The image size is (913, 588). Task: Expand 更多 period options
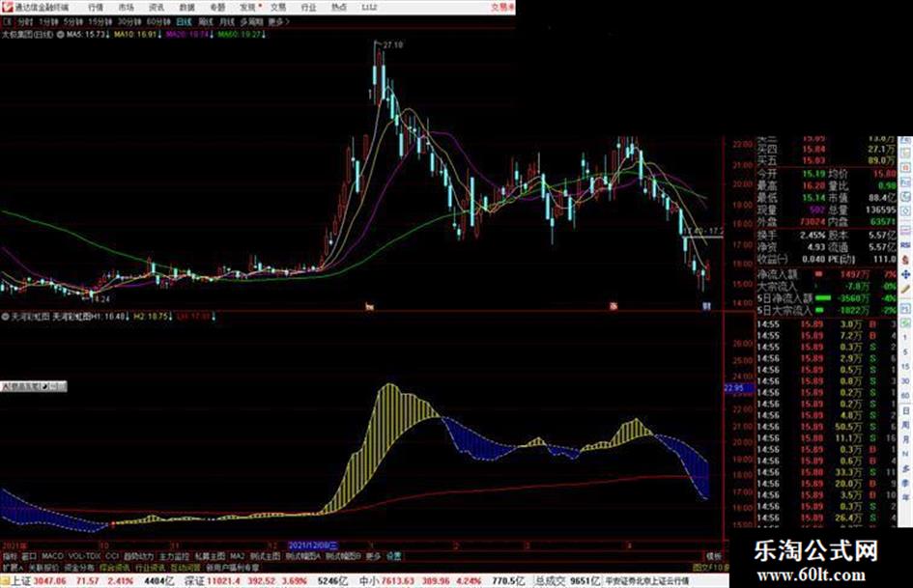coord(278,22)
